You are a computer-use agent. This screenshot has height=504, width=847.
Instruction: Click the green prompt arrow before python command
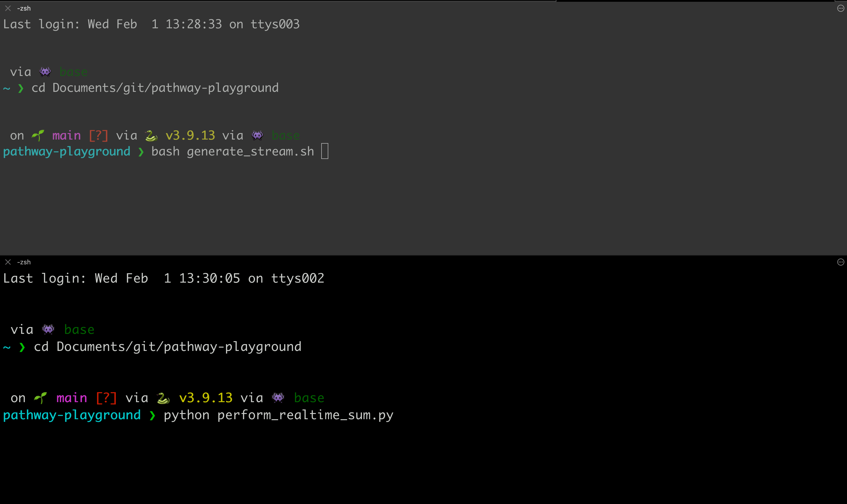(x=152, y=415)
